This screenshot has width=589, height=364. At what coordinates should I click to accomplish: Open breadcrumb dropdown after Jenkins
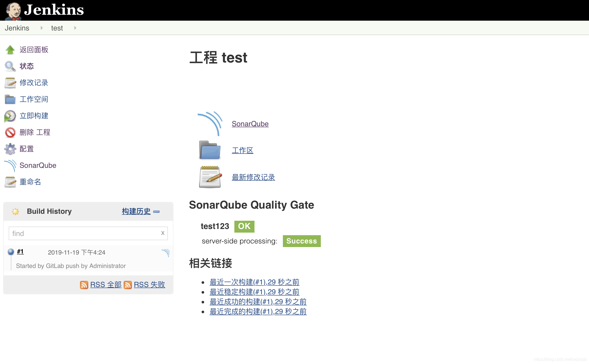point(41,28)
